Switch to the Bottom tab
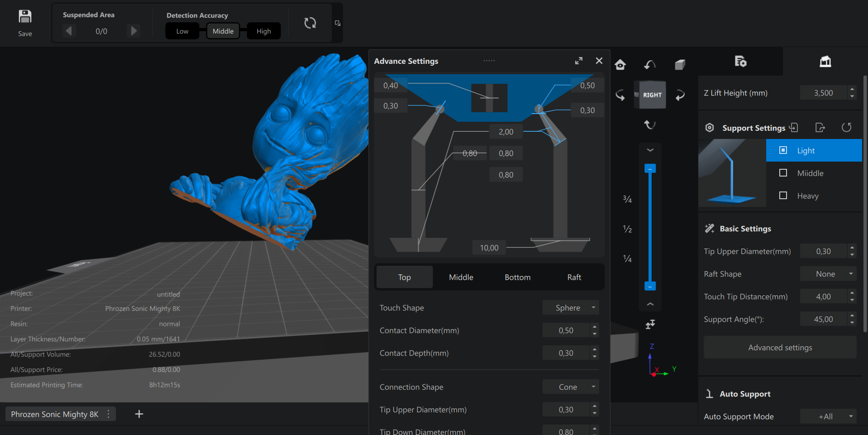Viewport: 868px width, 435px height. pyautogui.click(x=518, y=277)
